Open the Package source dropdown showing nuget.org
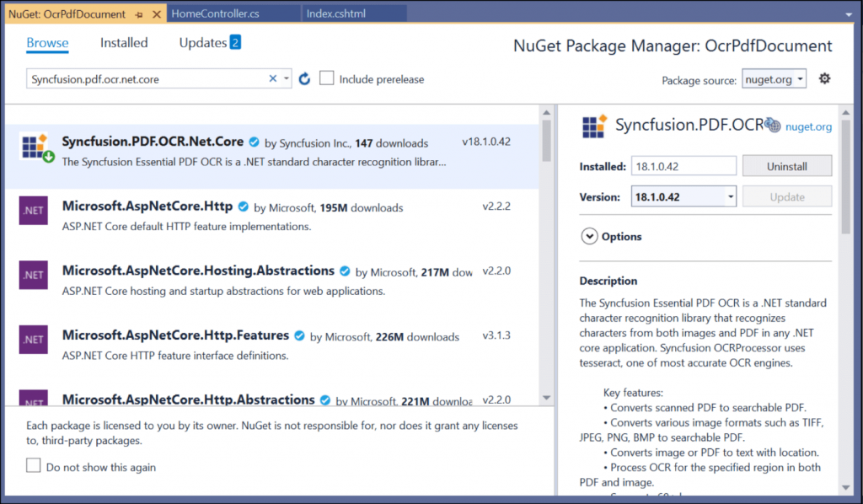This screenshot has width=863, height=504. (x=774, y=78)
